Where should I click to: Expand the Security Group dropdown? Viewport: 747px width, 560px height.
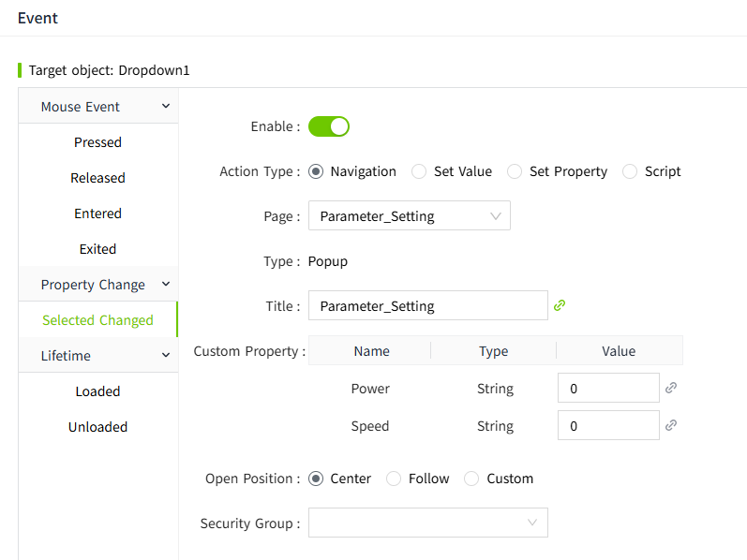pyautogui.click(x=427, y=523)
